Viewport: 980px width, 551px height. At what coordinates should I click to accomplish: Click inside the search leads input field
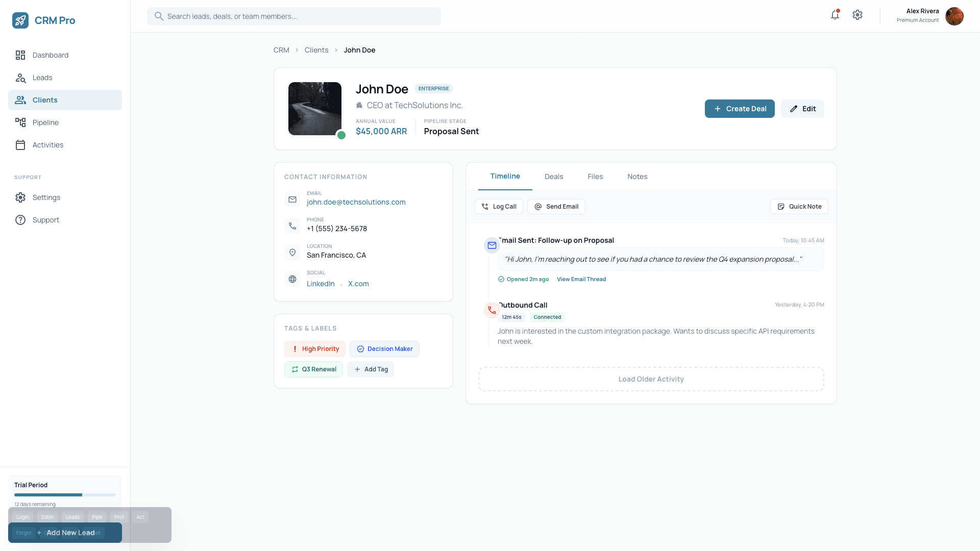coord(294,16)
